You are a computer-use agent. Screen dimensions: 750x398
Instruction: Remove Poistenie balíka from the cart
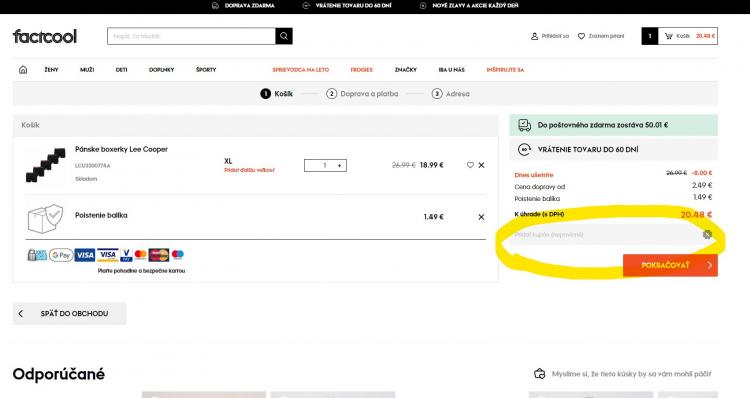[482, 217]
